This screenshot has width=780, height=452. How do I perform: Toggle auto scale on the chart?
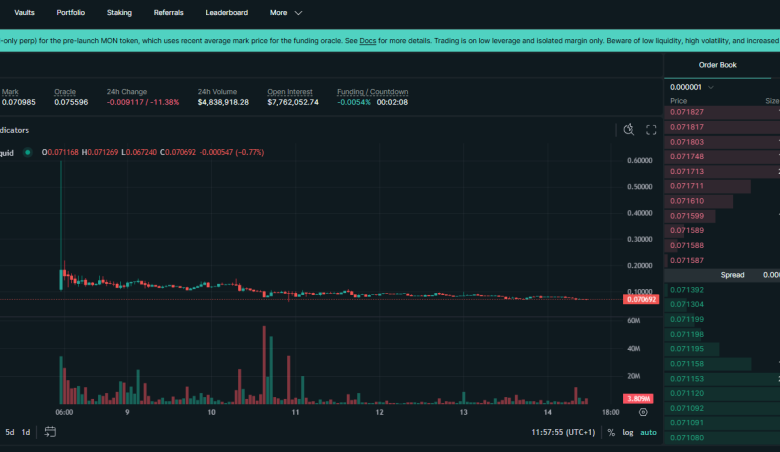648,432
